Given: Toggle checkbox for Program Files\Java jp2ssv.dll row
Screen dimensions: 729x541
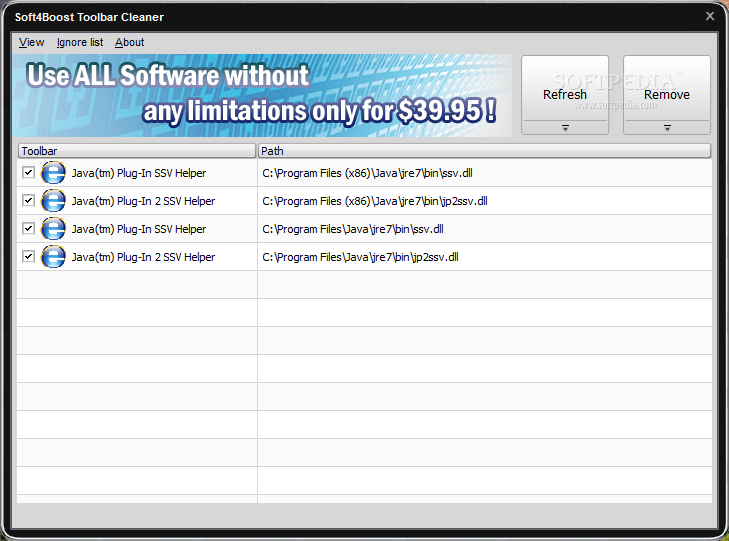Looking at the screenshot, I should coord(28,256).
